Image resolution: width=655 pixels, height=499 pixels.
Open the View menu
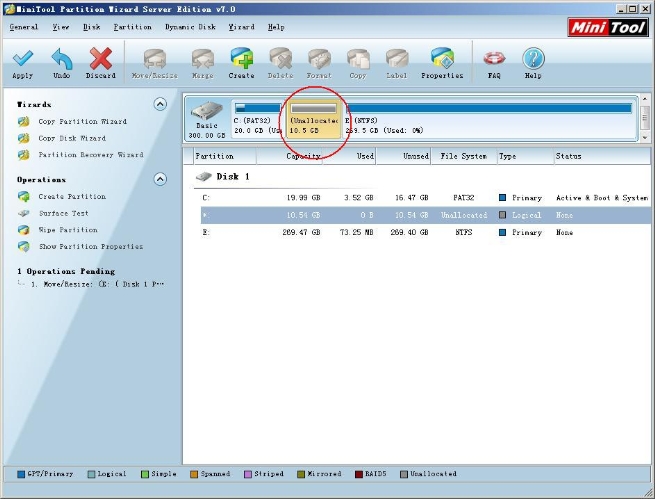click(x=61, y=27)
